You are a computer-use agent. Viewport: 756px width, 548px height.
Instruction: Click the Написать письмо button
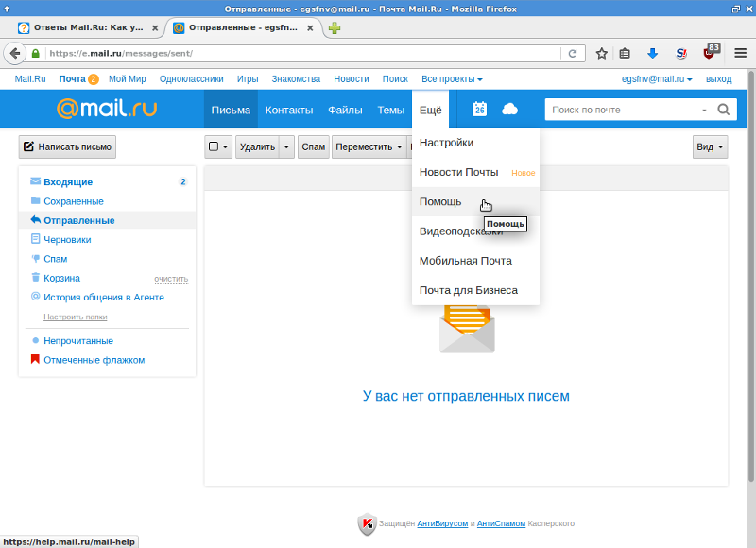click(67, 147)
